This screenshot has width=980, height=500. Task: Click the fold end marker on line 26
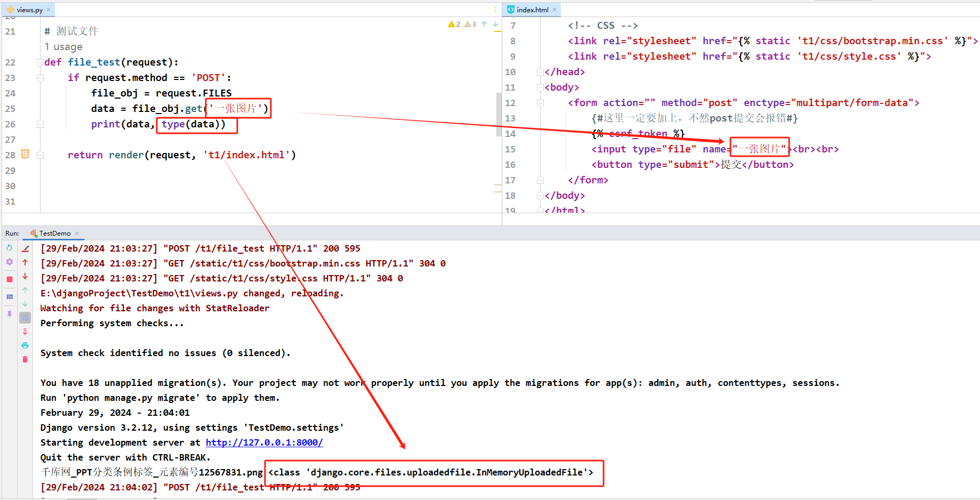(x=40, y=124)
